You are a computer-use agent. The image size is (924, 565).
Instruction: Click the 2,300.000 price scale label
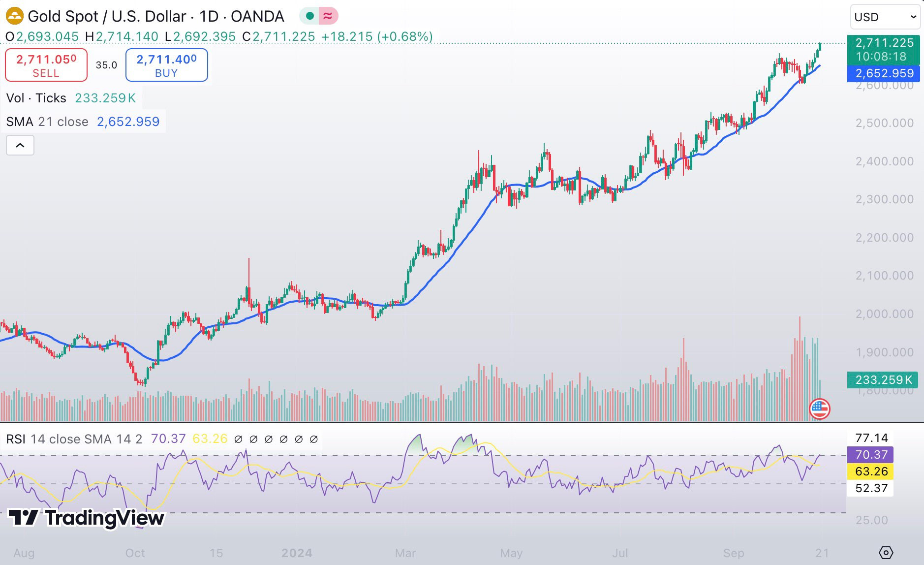click(x=884, y=199)
